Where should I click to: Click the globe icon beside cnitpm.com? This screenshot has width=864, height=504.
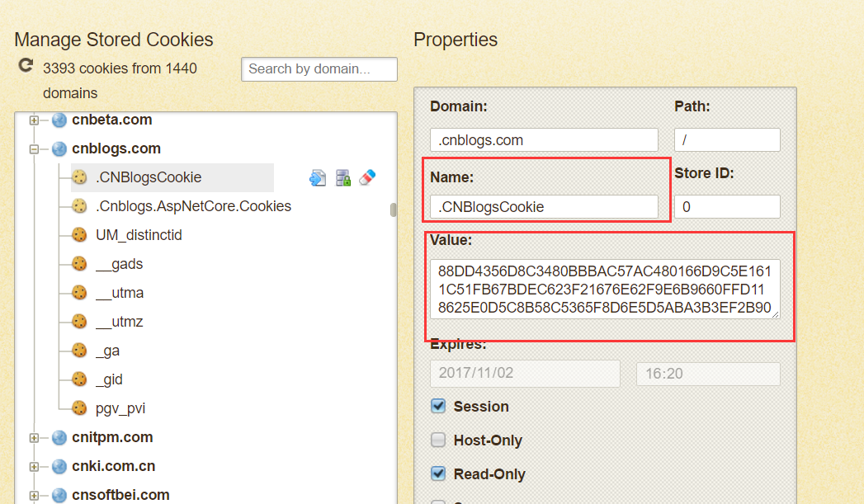pos(59,437)
